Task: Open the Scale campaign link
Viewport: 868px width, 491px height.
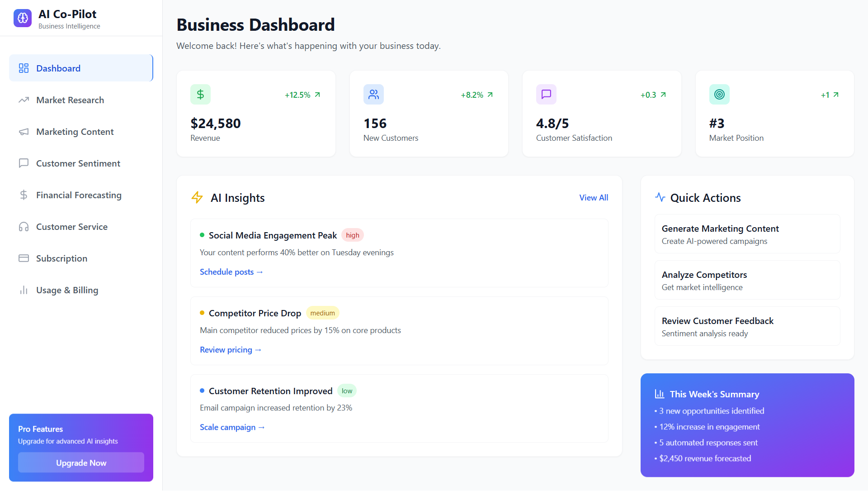Action: pyautogui.click(x=232, y=427)
